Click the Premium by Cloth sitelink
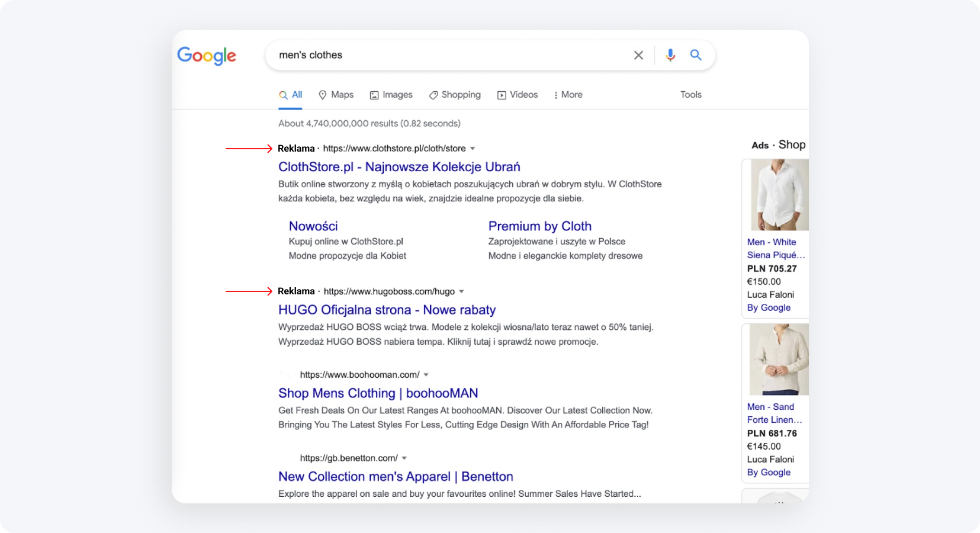The width and height of the screenshot is (980, 533). tap(539, 226)
